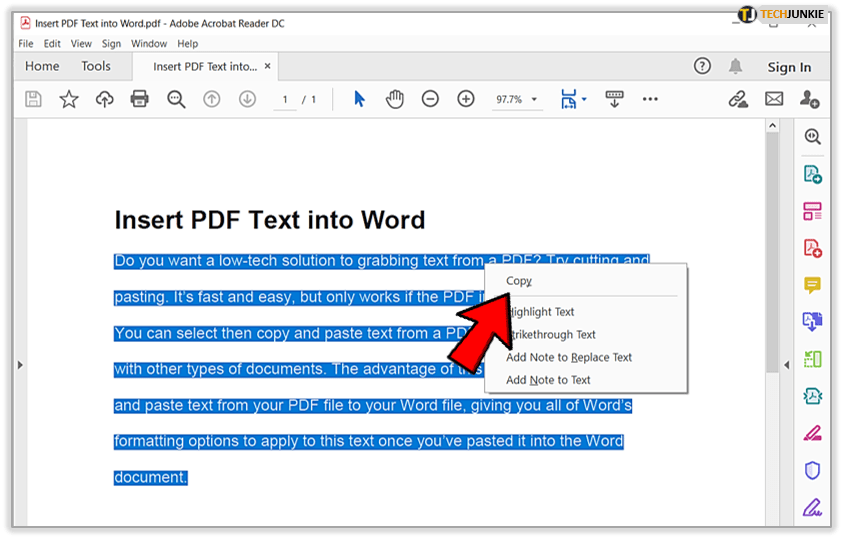This screenshot has height=539, width=843.
Task: Open the page fit options dropdown
Action: pos(572,99)
